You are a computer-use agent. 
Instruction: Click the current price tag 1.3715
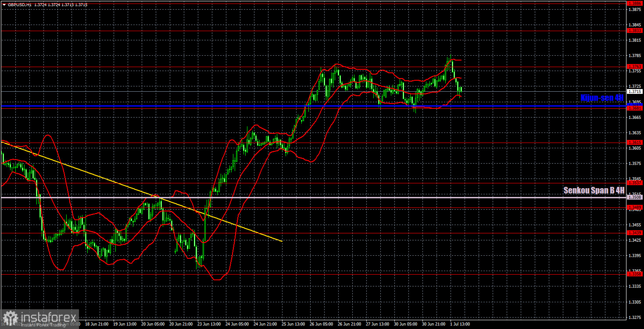635,92
